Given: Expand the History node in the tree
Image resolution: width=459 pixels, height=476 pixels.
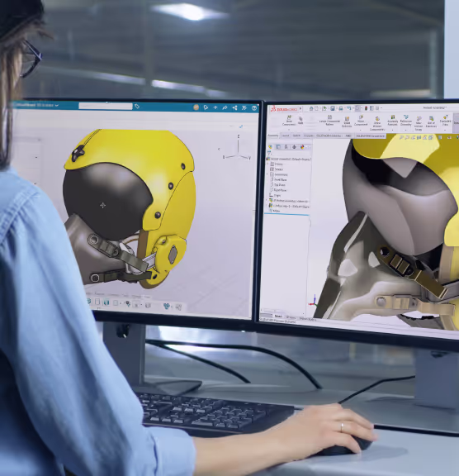Looking at the screenshot, I should tap(267, 164).
